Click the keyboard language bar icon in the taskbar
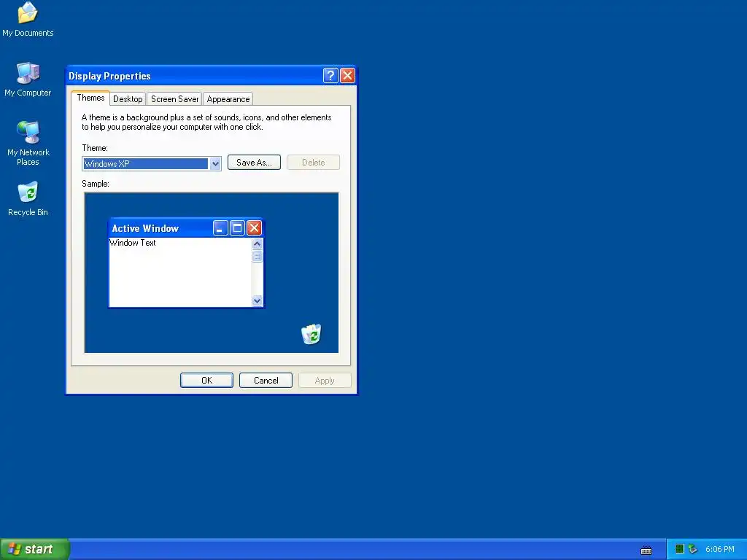Screen dimensions: 747x560 [x=646, y=550]
